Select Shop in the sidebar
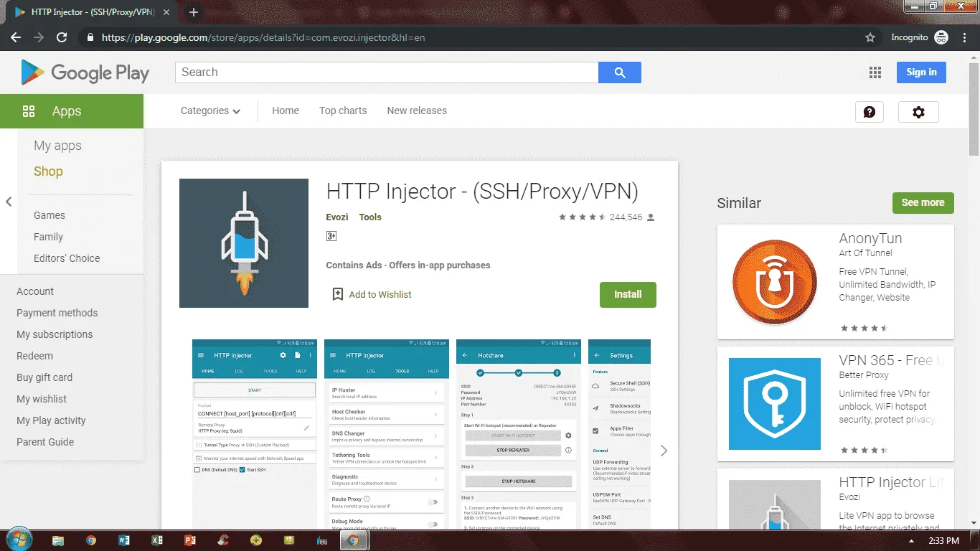The width and height of the screenshot is (980, 551). (x=48, y=171)
